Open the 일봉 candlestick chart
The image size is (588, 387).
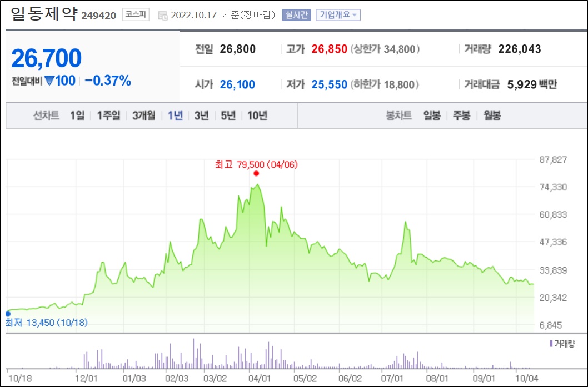coord(432,115)
